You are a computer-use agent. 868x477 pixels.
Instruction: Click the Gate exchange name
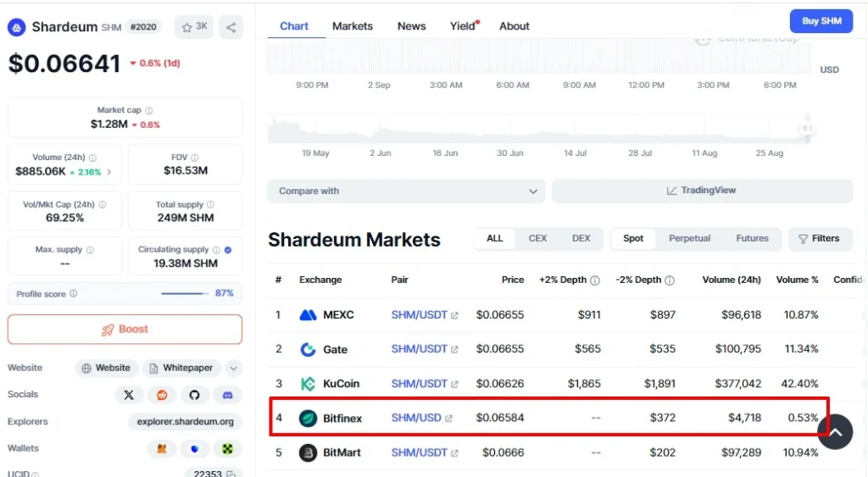pos(336,350)
